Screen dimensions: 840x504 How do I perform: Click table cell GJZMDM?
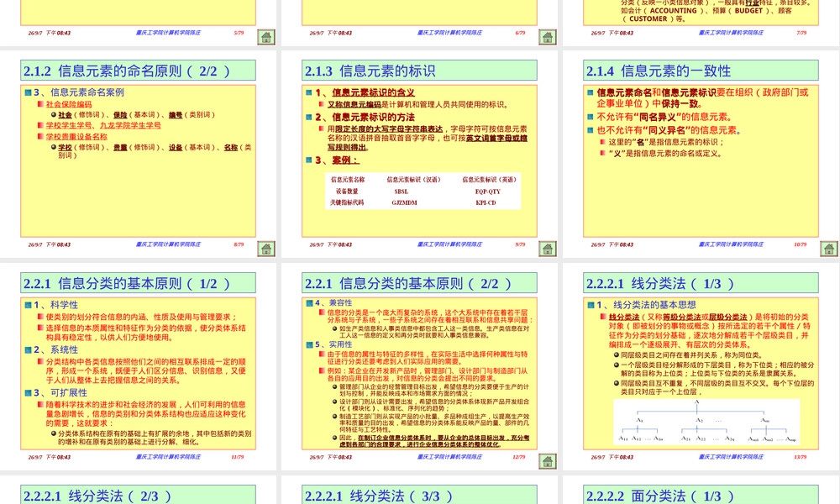405,202
